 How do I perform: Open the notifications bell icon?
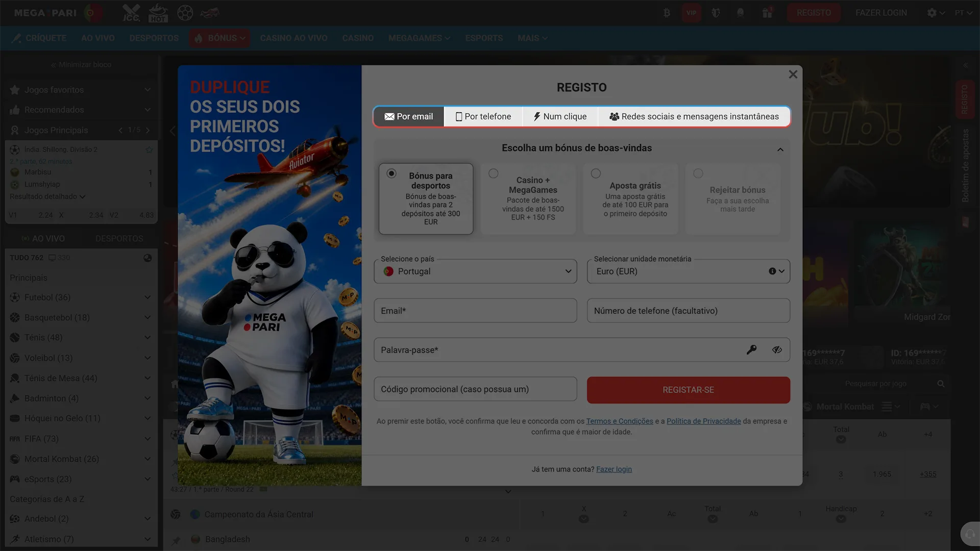(740, 13)
